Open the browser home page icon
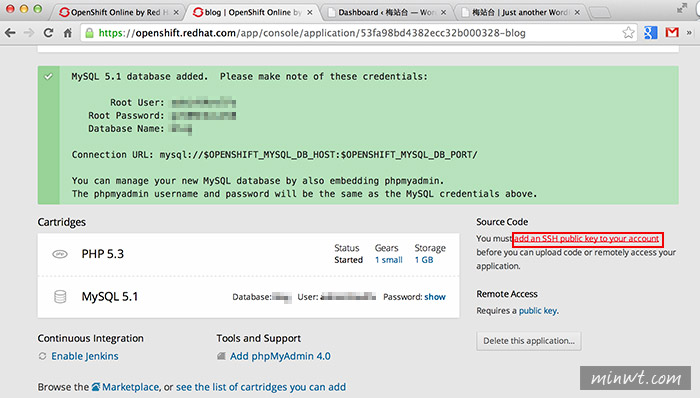This screenshot has width=700, height=398. (x=67, y=33)
